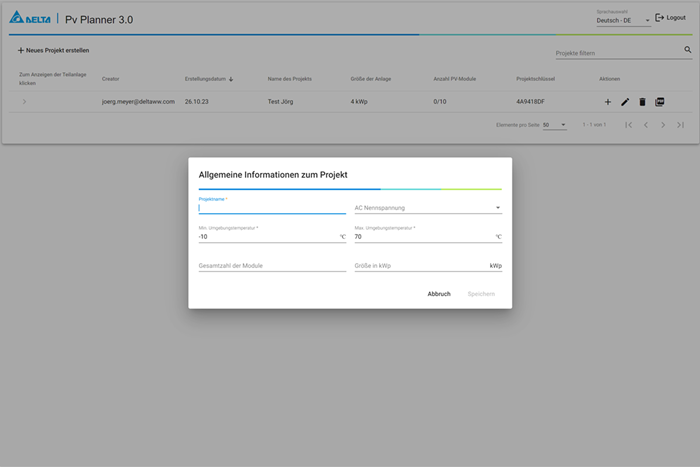Click Neues Projekt erstellen
Viewport: 700px width, 467px height.
(53, 50)
